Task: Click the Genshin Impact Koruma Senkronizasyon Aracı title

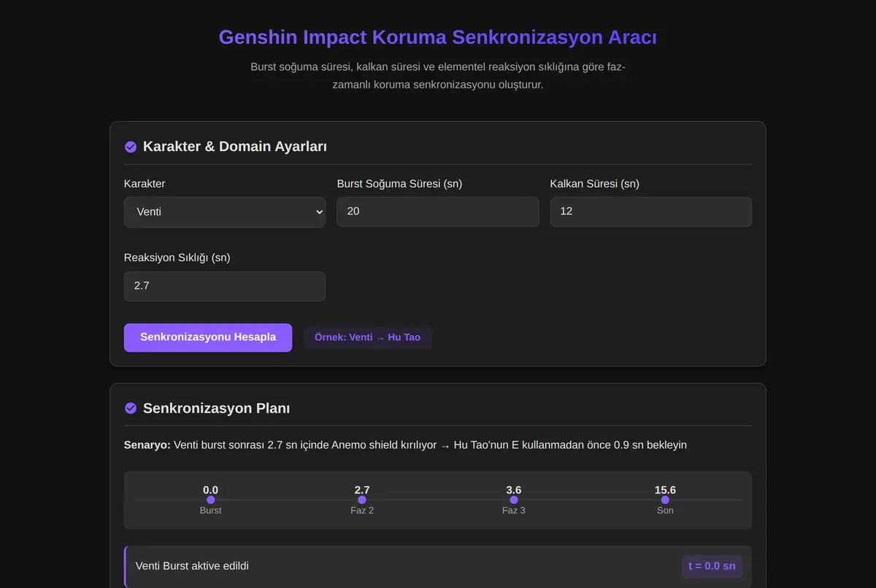Action: pyautogui.click(x=438, y=37)
